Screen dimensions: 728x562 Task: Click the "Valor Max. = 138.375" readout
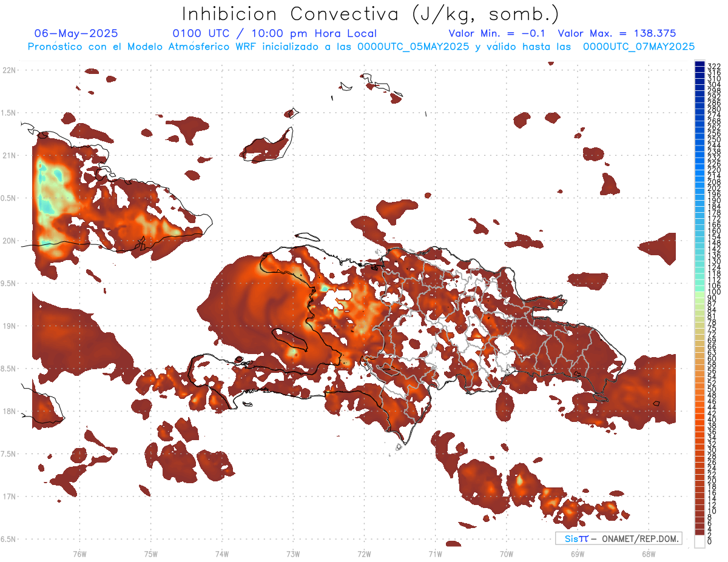(617, 33)
